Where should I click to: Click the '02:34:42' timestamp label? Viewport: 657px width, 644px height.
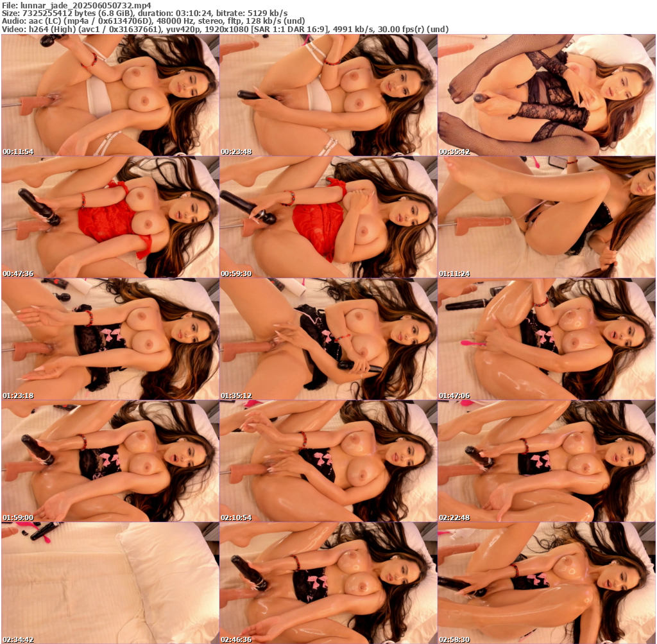click(18, 640)
